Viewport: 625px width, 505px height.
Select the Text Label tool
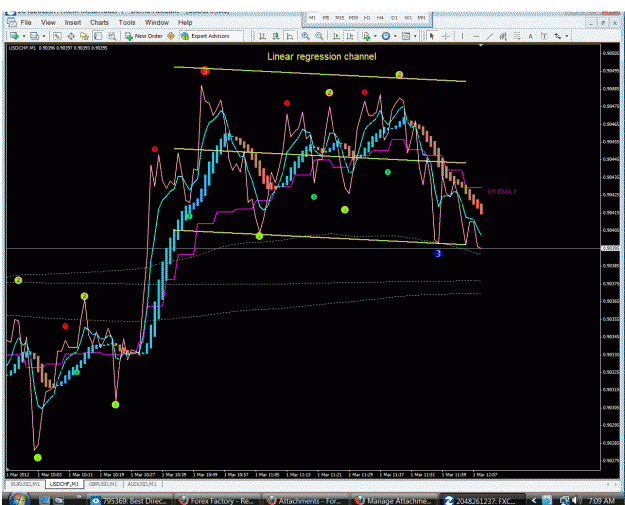tap(544, 36)
